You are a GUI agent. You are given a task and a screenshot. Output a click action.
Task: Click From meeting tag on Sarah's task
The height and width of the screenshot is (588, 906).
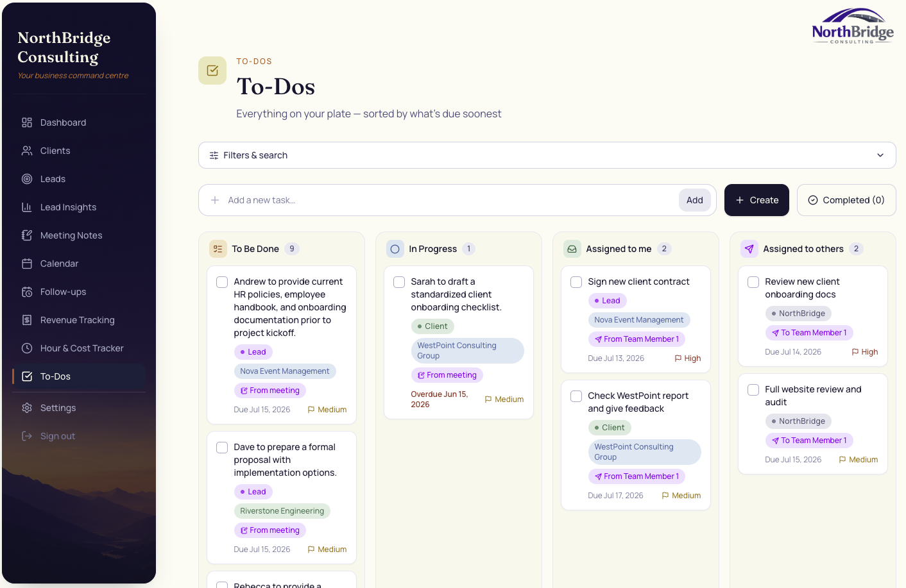pyautogui.click(x=447, y=375)
